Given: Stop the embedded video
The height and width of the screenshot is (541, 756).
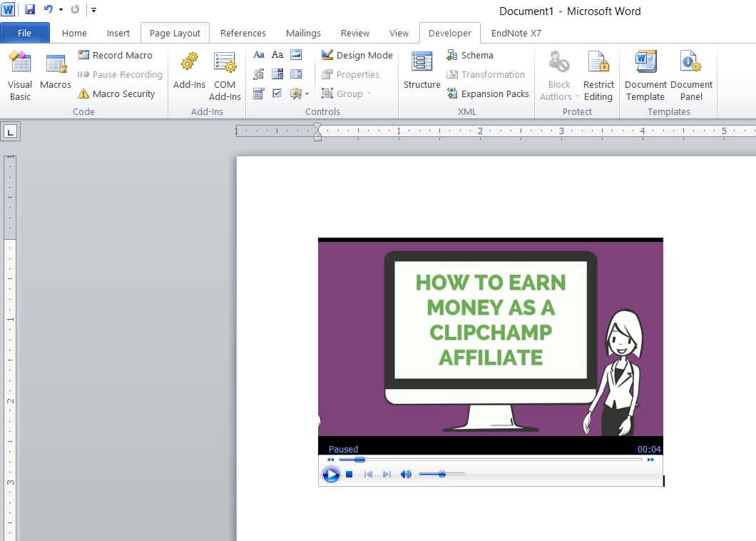Looking at the screenshot, I should click(x=349, y=475).
